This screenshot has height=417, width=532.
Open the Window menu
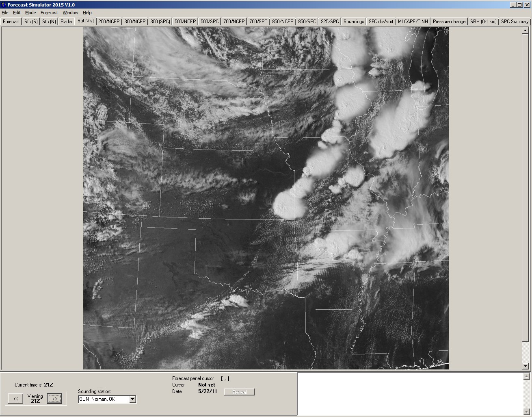[70, 13]
